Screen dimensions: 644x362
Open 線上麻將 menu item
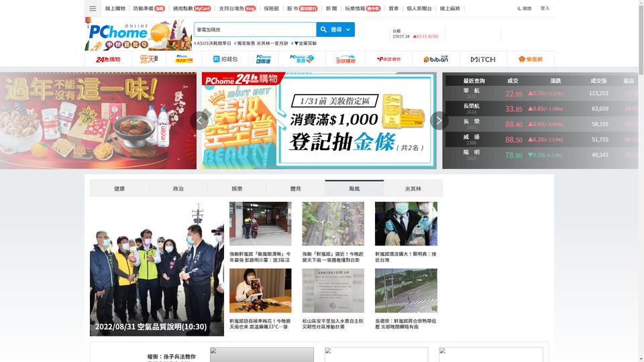click(x=449, y=8)
